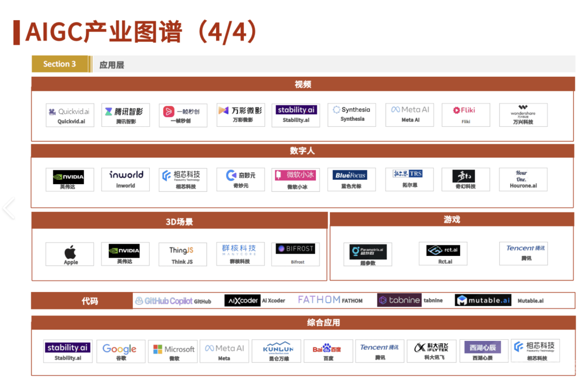Click NVIDIA logo in 数字人 section
This screenshot has width=588, height=384.
click(x=70, y=180)
